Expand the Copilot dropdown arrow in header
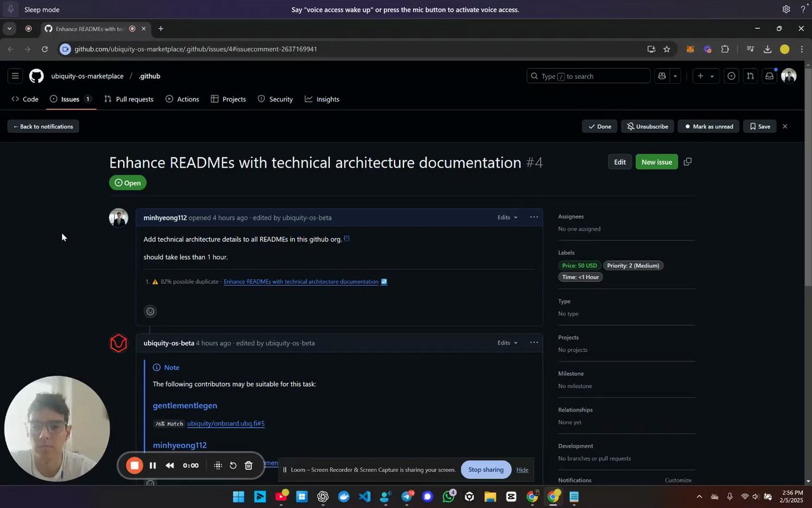Screen dimensions: 812x508 [x=675, y=76]
